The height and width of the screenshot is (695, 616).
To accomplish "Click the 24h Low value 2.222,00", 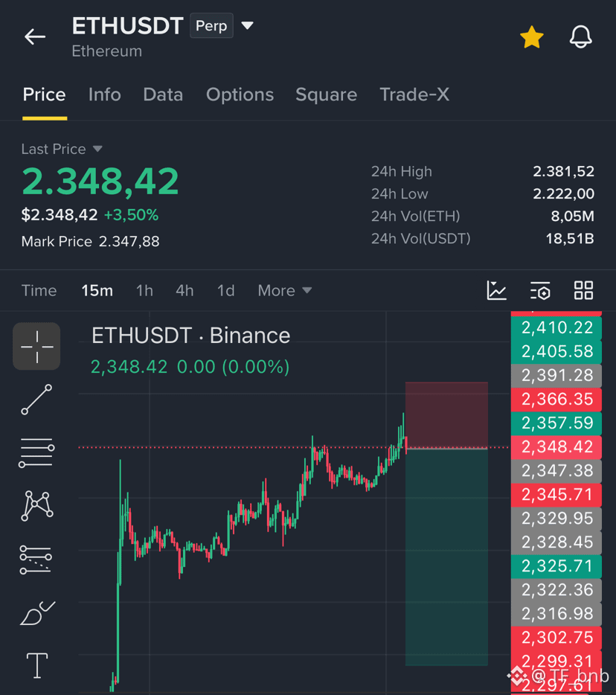I will pyautogui.click(x=563, y=193).
